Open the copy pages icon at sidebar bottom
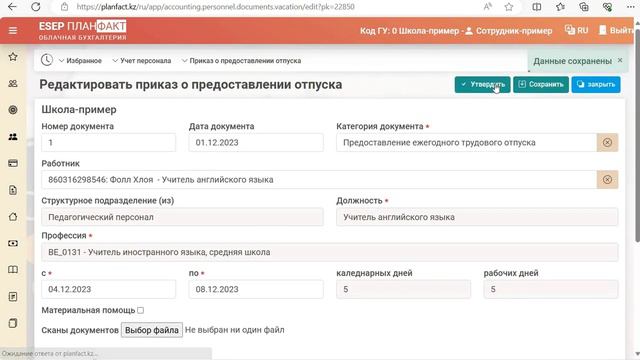 13,323
